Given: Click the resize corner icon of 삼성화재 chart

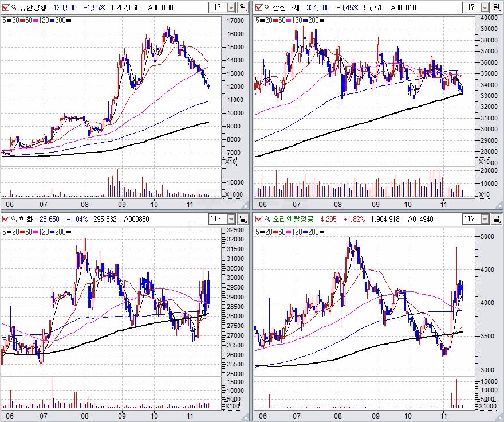Looking at the screenshot, I should click(499, 205).
